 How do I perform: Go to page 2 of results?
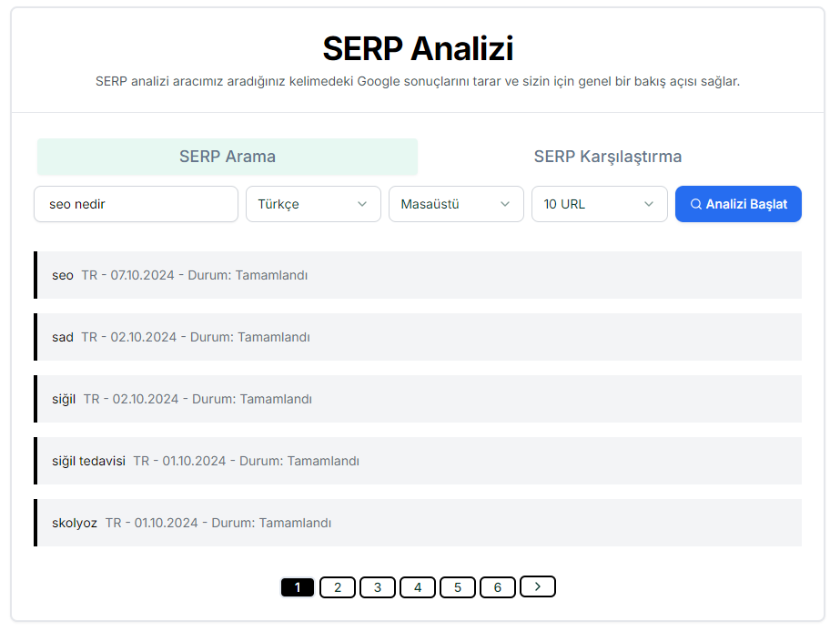point(338,586)
